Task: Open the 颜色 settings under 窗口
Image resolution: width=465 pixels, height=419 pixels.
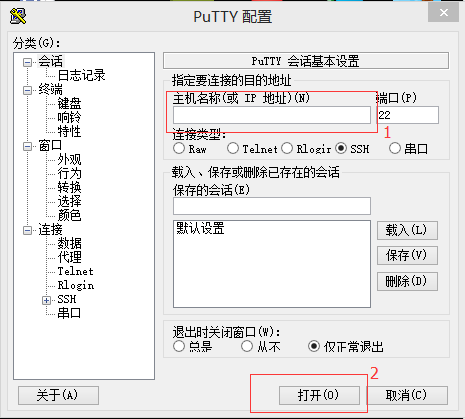Action: (69, 215)
